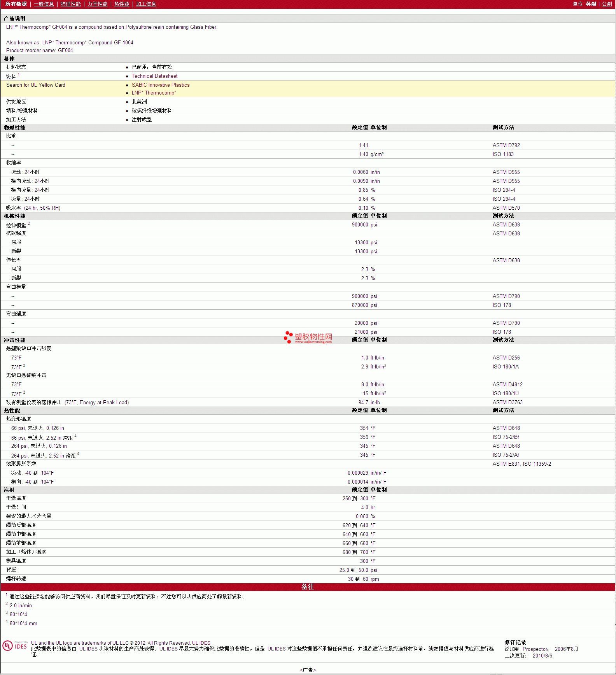Viewport: 616px width, 675px height.
Task: Click the red 备注 banner
Action: (x=308, y=587)
